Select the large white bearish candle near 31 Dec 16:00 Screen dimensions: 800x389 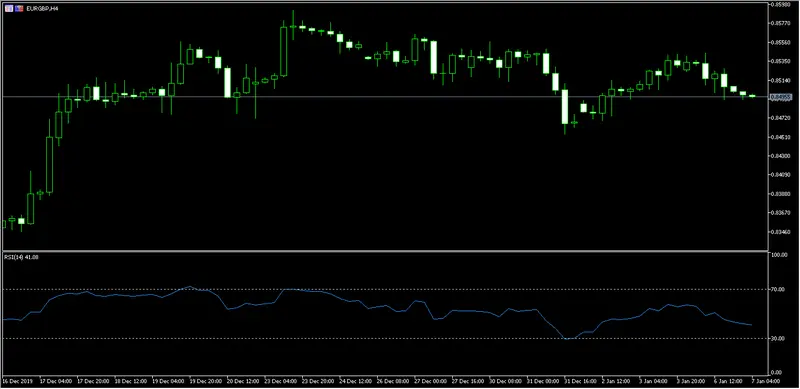[x=565, y=107]
